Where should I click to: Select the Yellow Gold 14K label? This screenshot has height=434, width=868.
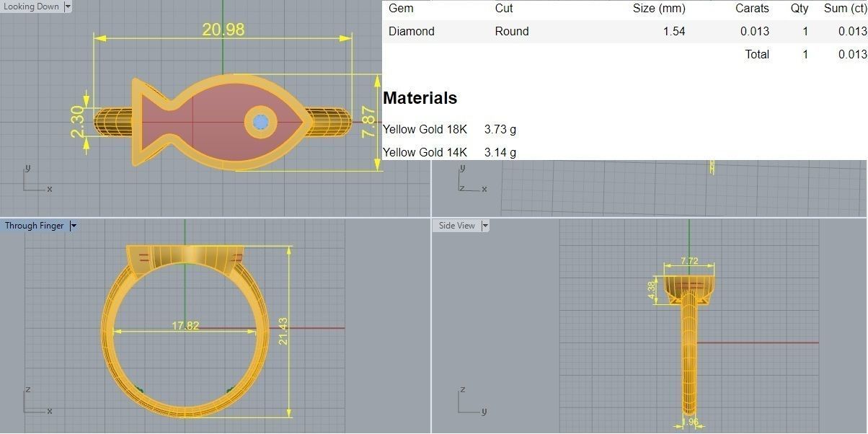(x=425, y=152)
